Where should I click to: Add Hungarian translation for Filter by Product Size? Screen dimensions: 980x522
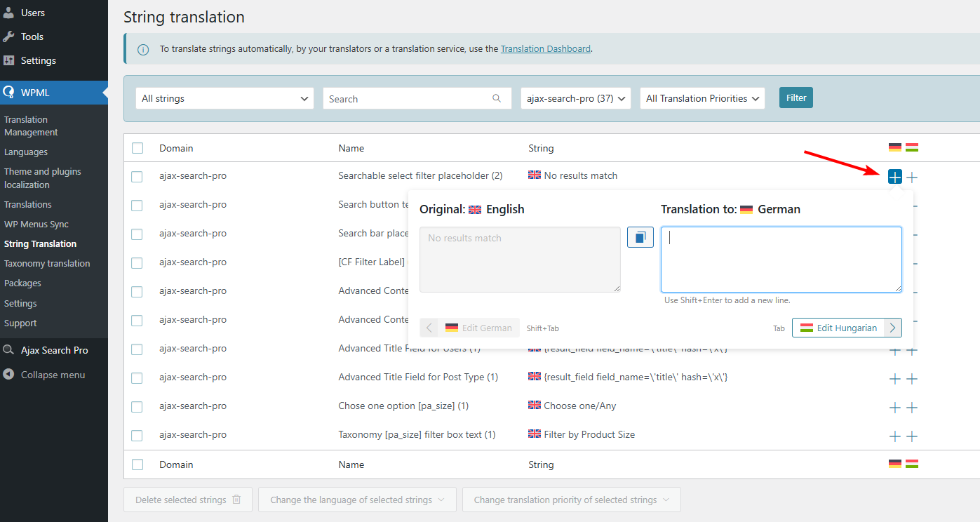[912, 436]
